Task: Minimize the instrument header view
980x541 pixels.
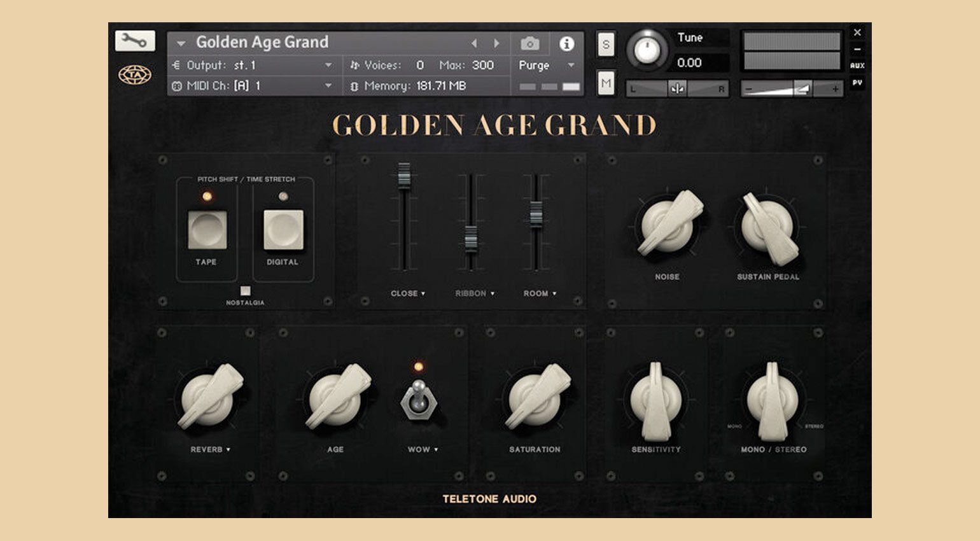Action: [x=857, y=49]
